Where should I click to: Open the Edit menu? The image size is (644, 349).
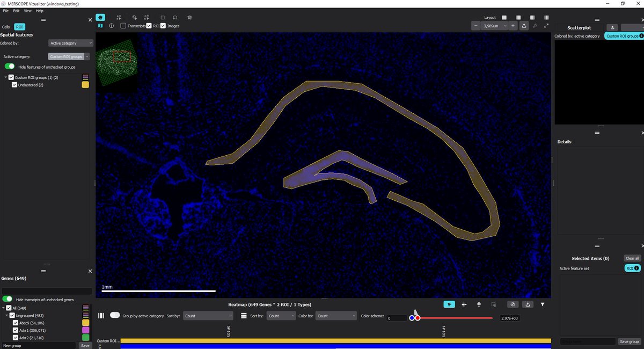[17, 11]
